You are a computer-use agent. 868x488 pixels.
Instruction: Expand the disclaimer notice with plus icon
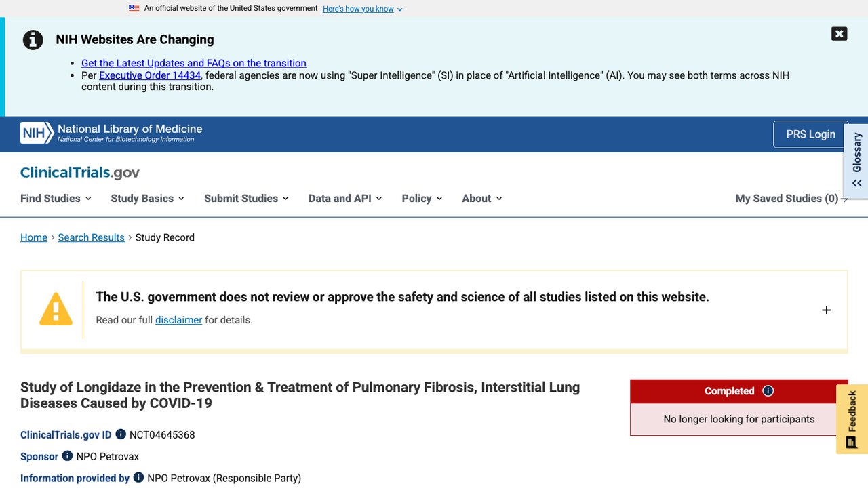(x=827, y=310)
